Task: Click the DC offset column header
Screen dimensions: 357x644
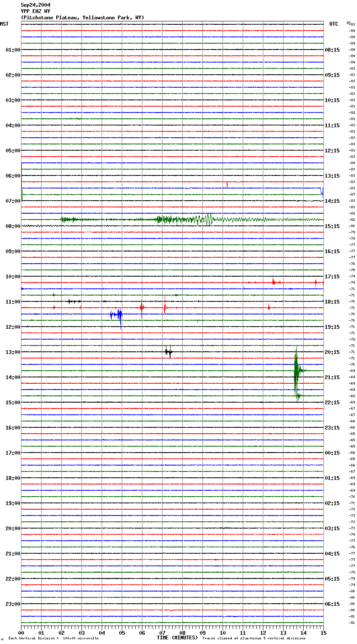Action: [349, 23]
